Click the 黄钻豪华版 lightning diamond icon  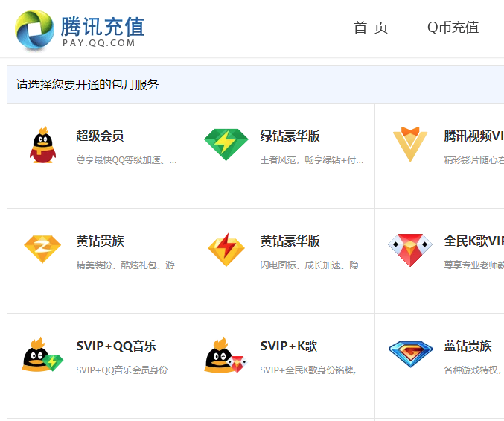(226, 250)
